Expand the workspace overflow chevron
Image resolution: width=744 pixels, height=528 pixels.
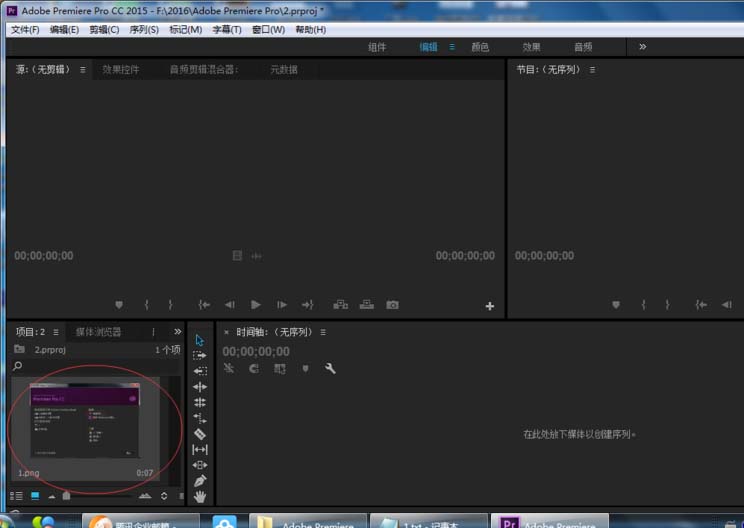tap(642, 47)
